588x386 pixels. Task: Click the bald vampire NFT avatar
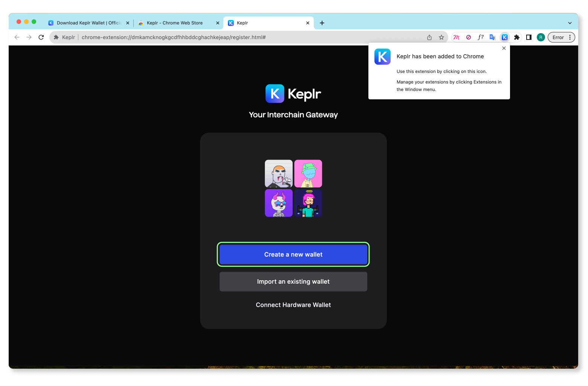point(279,173)
